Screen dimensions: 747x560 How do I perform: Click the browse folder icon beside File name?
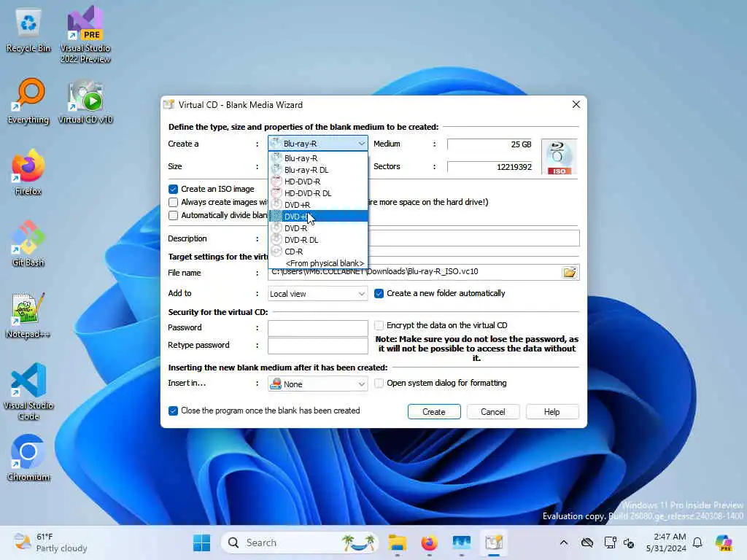[569, 273]
